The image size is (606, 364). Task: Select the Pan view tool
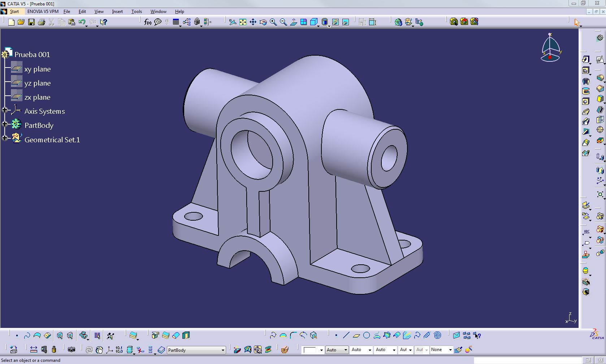point(253,22)
